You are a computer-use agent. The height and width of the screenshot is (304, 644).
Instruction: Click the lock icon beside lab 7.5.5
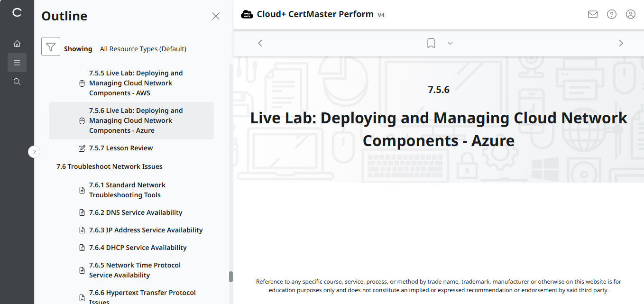pos(82,83)
